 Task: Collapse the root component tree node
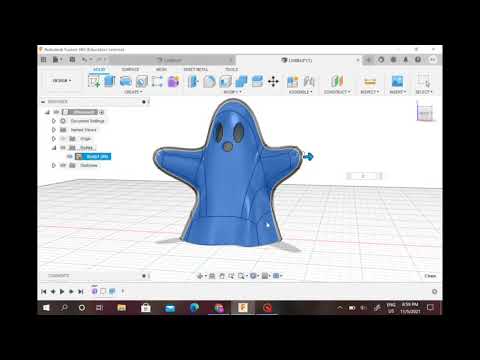(x=47, y=112)
